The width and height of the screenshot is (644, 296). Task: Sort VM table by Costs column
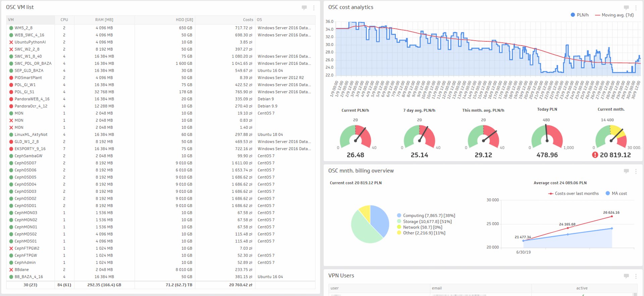[x=248, y=20]
